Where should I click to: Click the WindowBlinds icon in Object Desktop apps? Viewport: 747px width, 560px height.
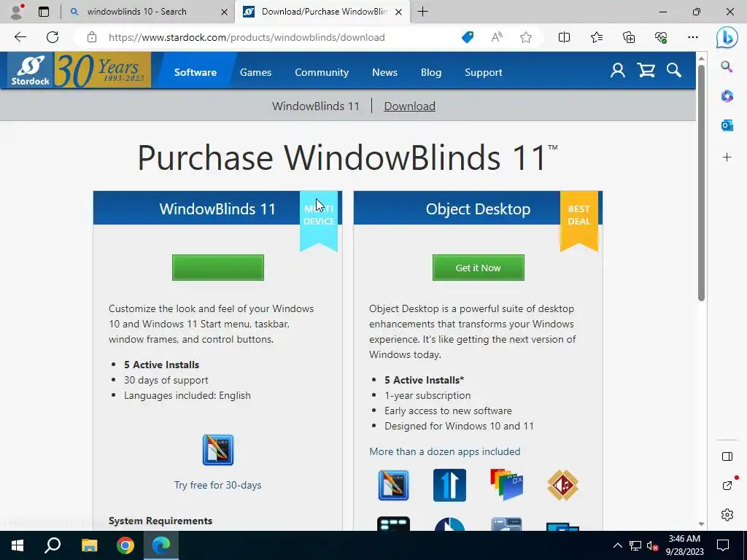pyautogui.click(x=393, y=485)
